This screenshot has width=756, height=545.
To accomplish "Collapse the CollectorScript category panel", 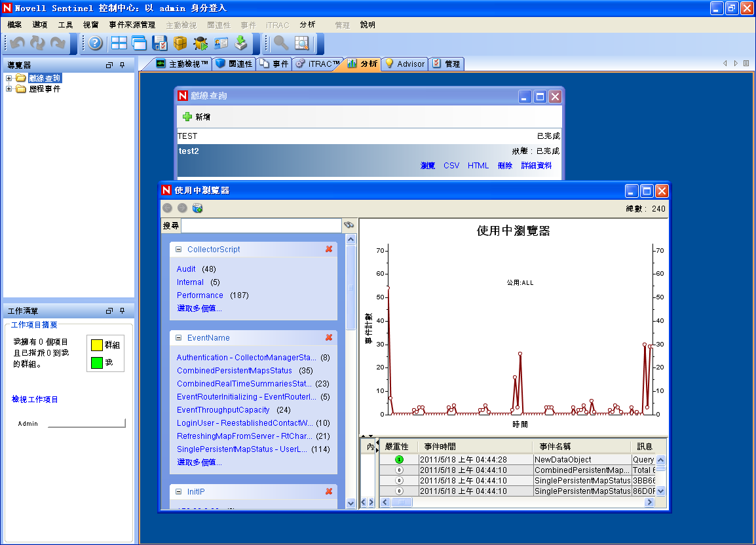I will (x=179, y=250).
